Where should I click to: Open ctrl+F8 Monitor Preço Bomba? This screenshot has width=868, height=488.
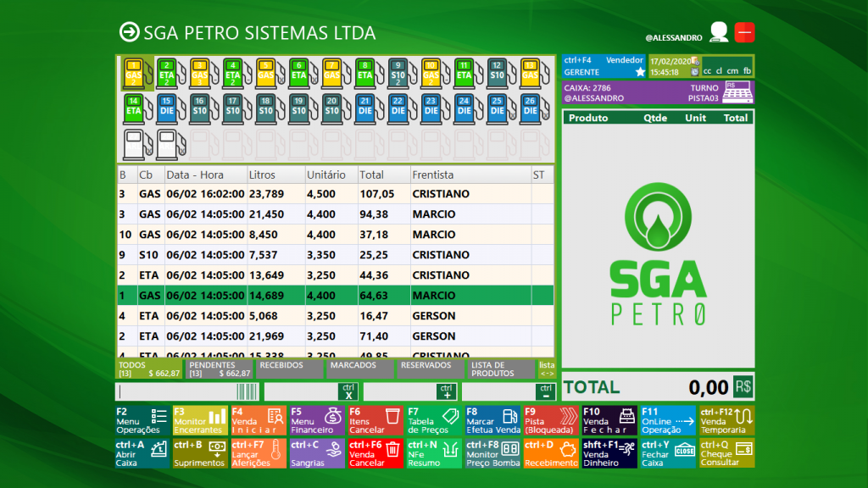[x=492, y=454]
